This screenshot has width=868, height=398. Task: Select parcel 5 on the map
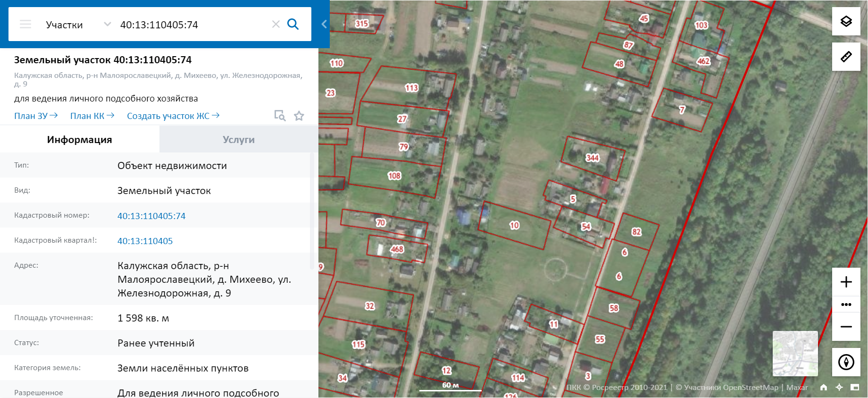click(573, 199)
